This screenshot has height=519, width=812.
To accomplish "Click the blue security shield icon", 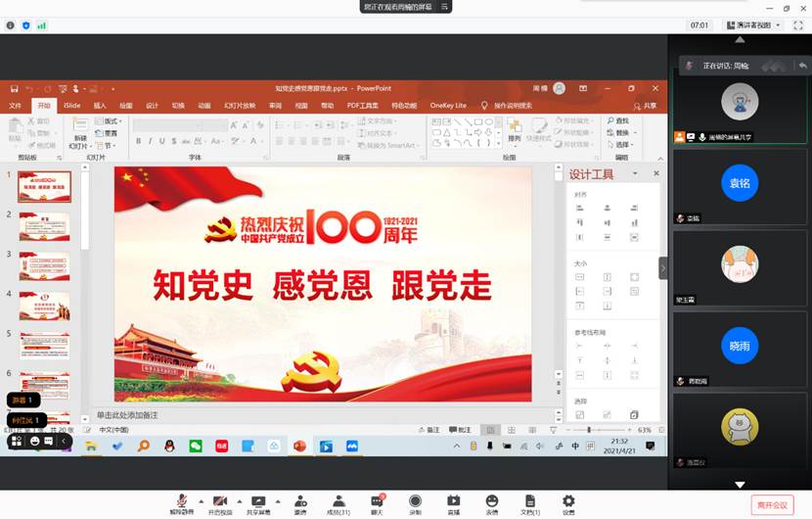I will click(x=25, y=25).
